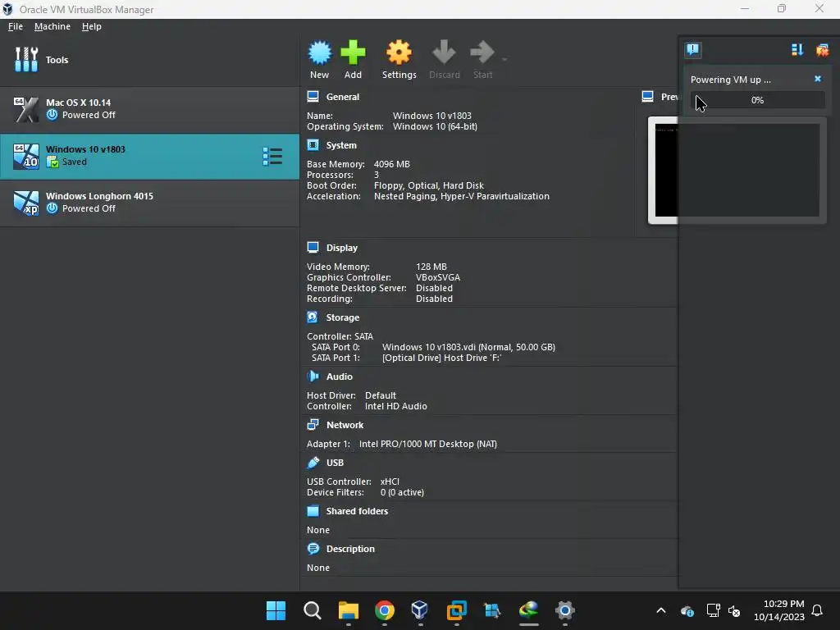Click the Base Memory 4096 MB value
This screenshot has width=840, height=630.
coord(391,164)
